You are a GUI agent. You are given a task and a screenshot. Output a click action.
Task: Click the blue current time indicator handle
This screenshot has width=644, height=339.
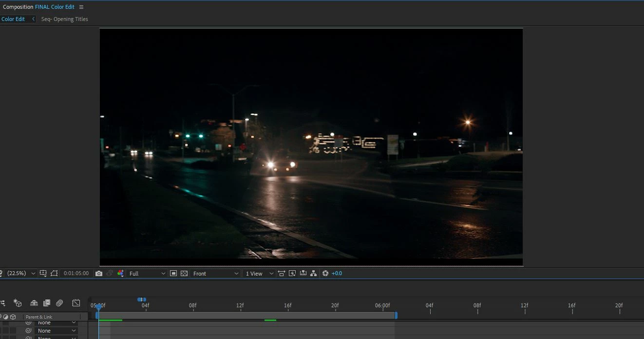[x=98, y=307]
